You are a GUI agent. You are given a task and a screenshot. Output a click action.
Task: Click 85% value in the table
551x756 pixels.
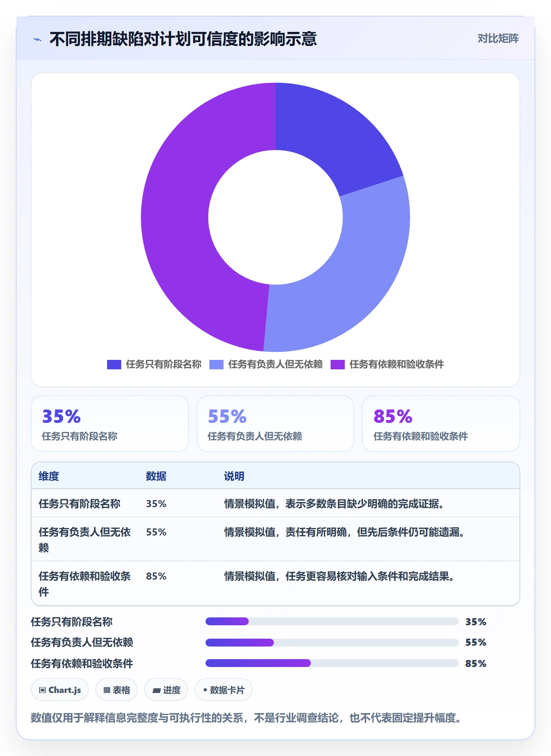tap(156, 576)
